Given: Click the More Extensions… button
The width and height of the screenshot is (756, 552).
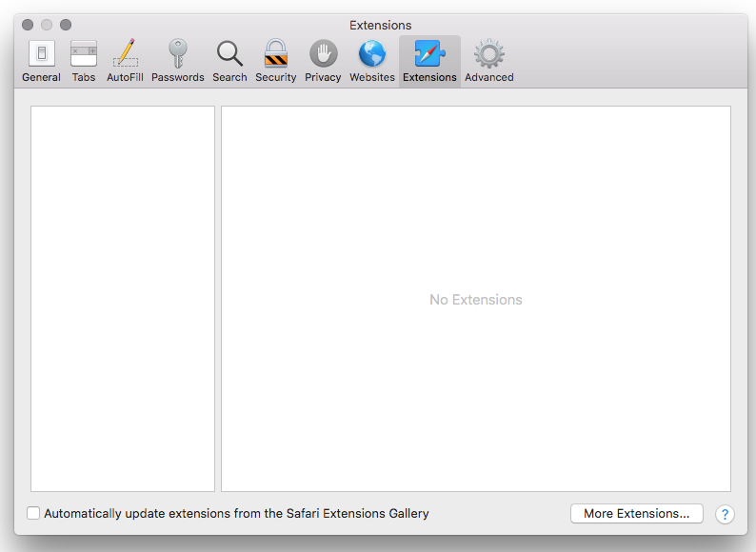Looking at the screenshot, I should point(636,513).
